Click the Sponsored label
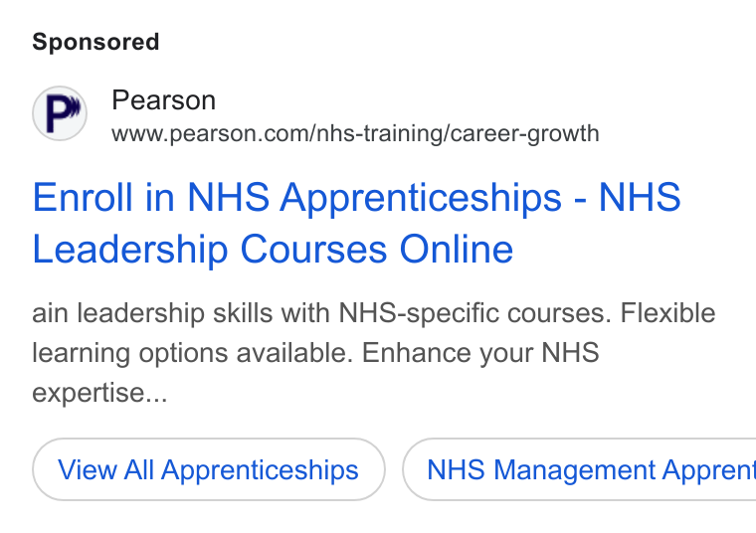 95,42
